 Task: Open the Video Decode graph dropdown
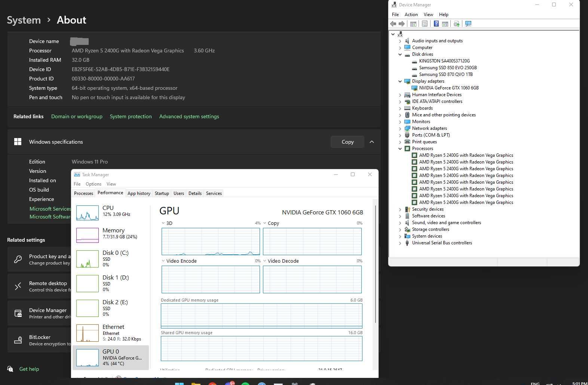click(x=265, y=261)
